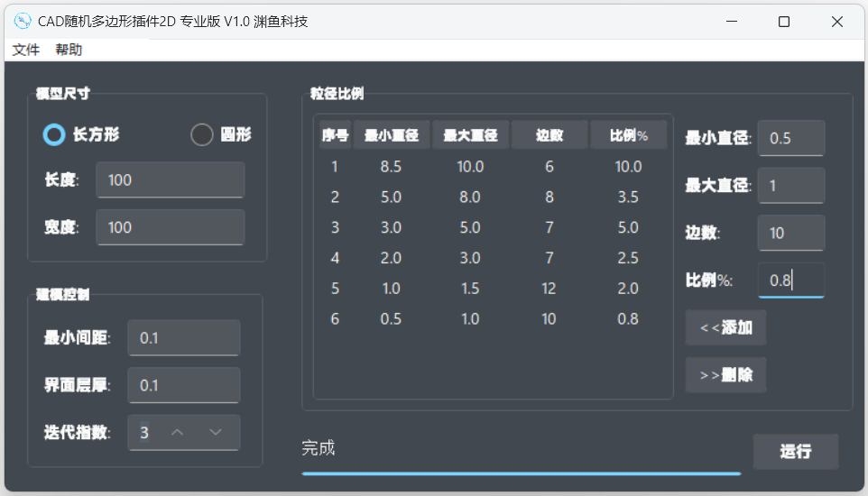Screen dimensions: 868x496
Task: Click the 宽度 input field
Action: click(170, 227)
